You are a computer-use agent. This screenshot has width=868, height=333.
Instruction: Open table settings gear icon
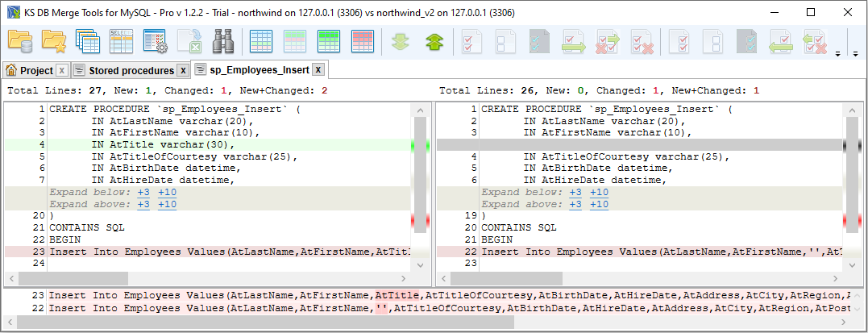pos(155,42)
